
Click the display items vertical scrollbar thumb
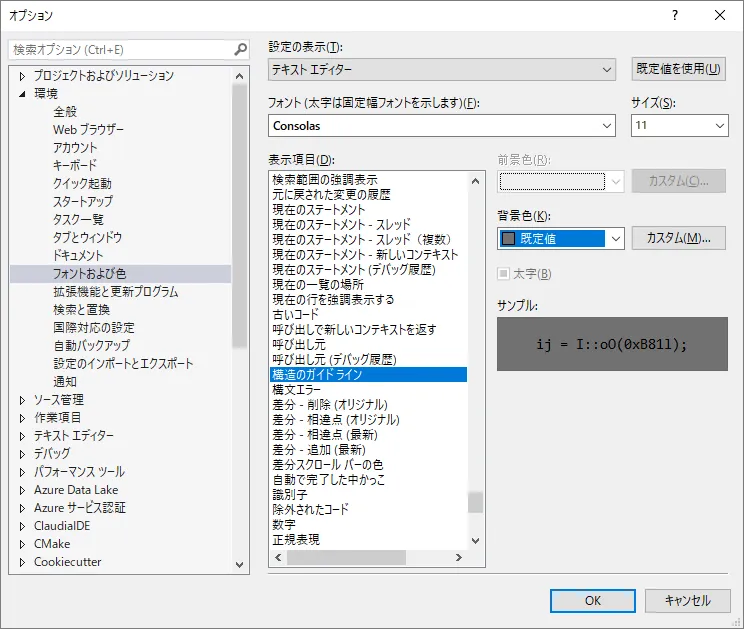click(x=475, y=501)
